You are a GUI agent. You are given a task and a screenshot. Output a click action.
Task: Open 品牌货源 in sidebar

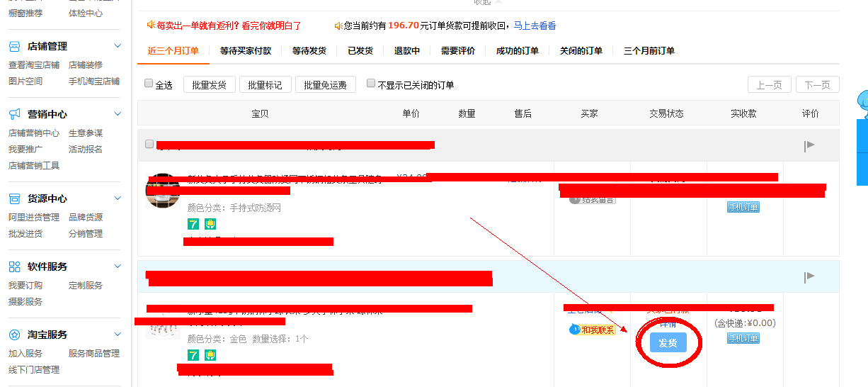tap(86, 218)
